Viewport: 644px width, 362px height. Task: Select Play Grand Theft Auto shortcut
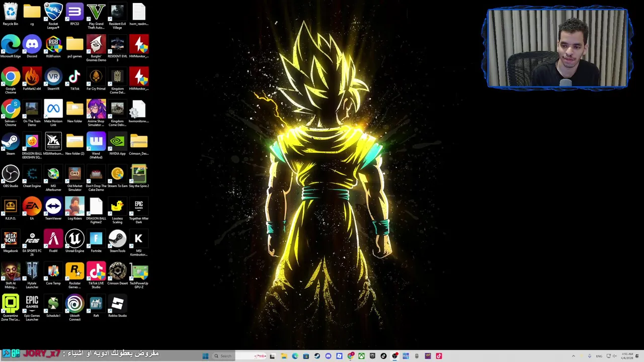tap(96, 16)
